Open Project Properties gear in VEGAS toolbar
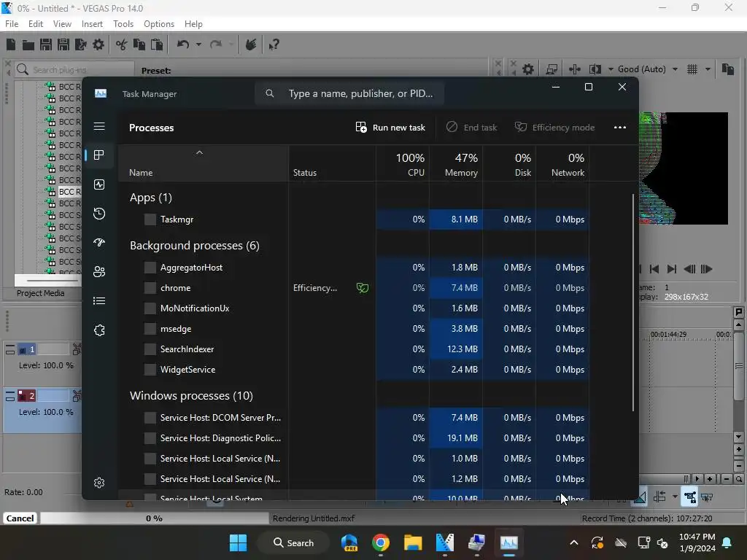The width and height of the screenshot is (747, 560). click(98, 44)
